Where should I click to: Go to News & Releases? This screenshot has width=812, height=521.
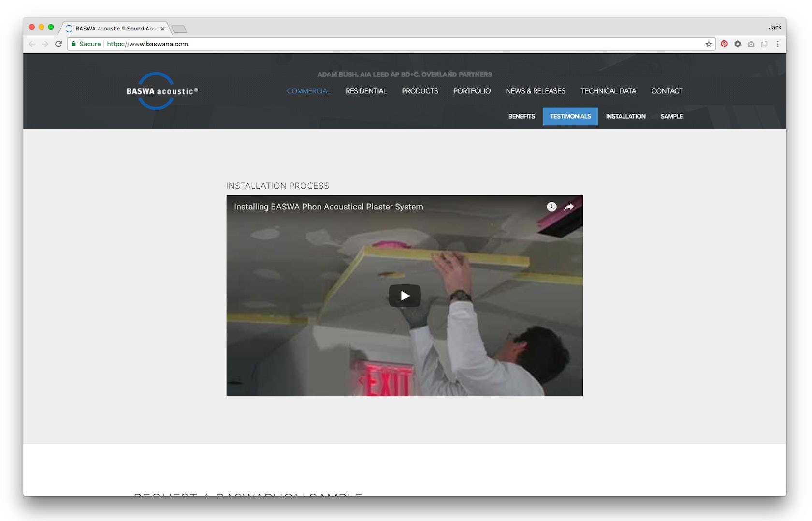tap(536, 91)
